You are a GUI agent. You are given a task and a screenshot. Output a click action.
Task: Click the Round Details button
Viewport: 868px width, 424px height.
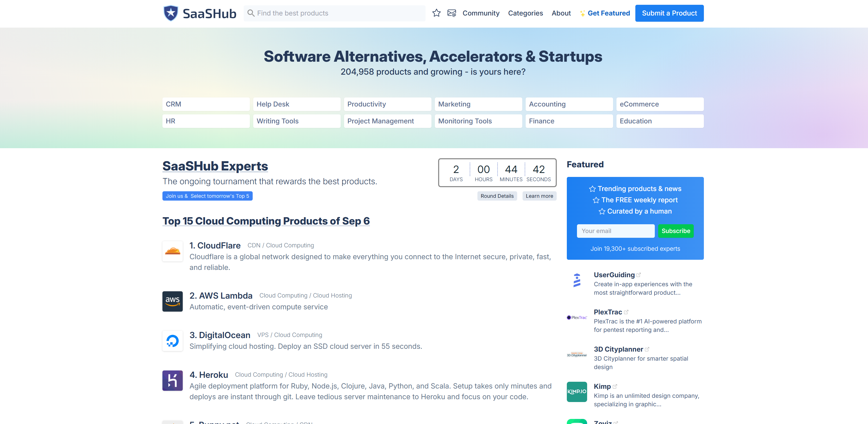[497, 196]
